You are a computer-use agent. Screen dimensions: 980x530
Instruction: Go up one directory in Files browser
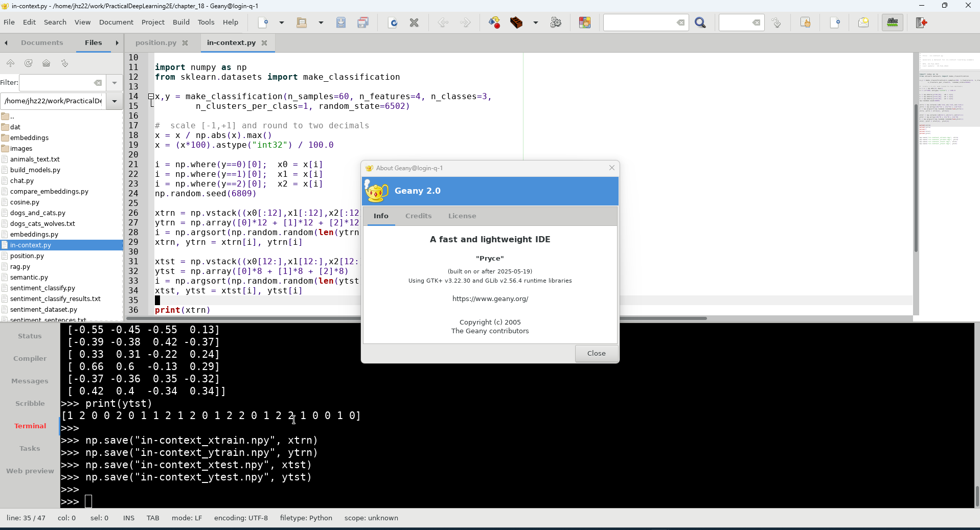(x=10, y=63)
